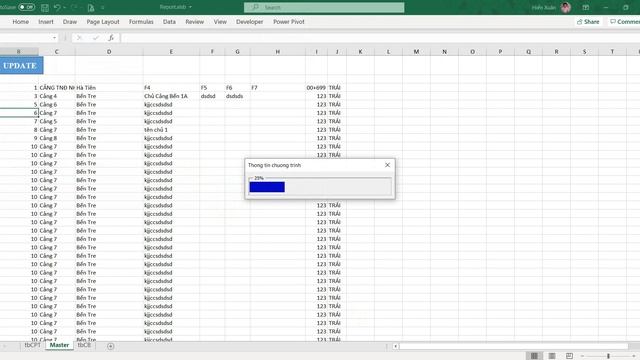The height and width of the screenshot is (360, 640).
Task: Open the Power Pivot ribbon tab
Action: [289, 22]
